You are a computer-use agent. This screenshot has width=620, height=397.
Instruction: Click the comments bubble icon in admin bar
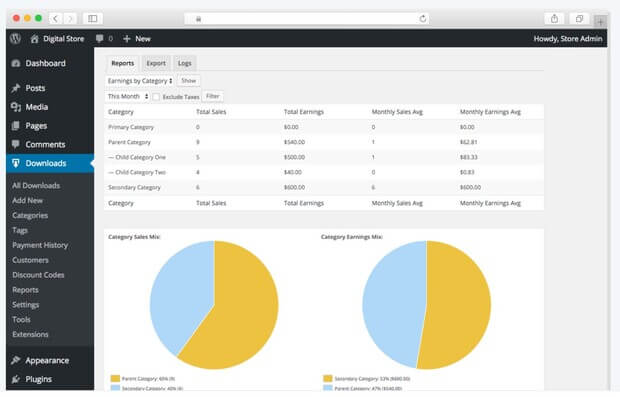[100, 38]
